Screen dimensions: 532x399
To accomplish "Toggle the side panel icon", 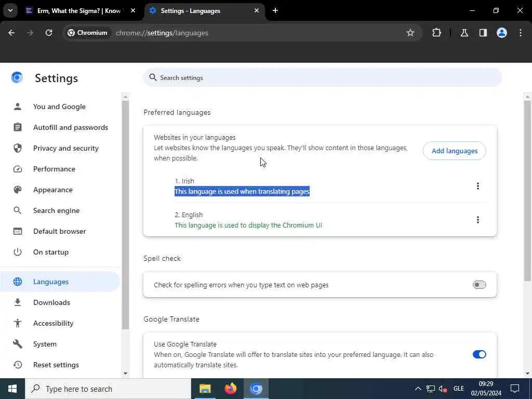I will tap(483, 33).
